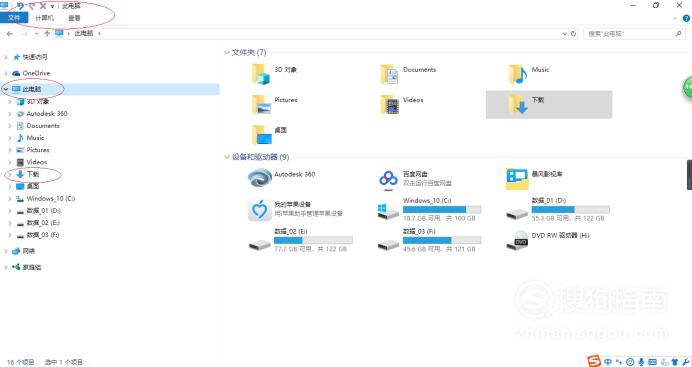Open the DVD RW drive (H:)
The height and width of the screenshot is (367, 692).
pos(517,240)
